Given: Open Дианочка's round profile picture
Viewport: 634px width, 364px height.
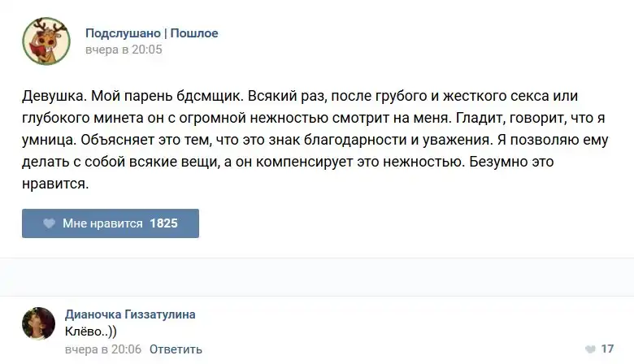Looking at the screenshot, I should pos(39,323).
